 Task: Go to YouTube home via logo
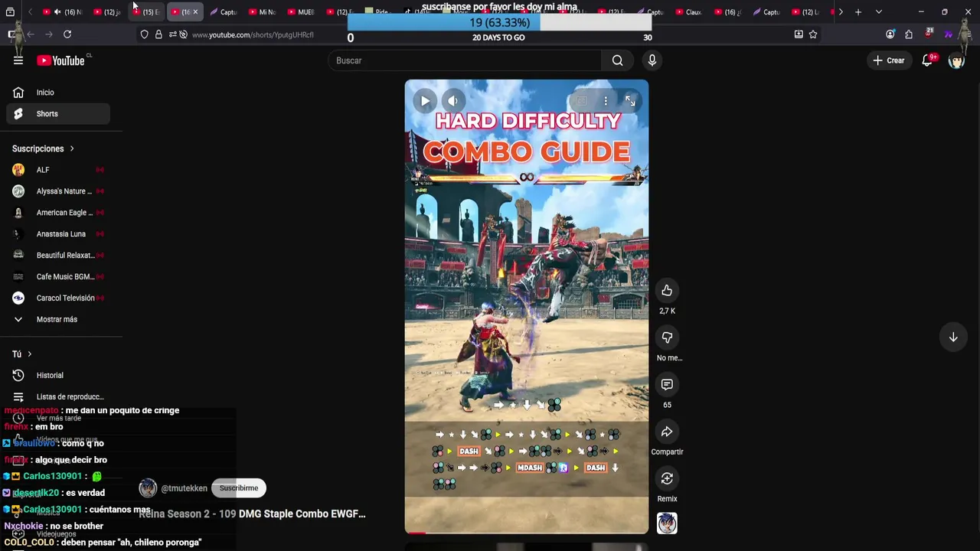tap(60, 60)
